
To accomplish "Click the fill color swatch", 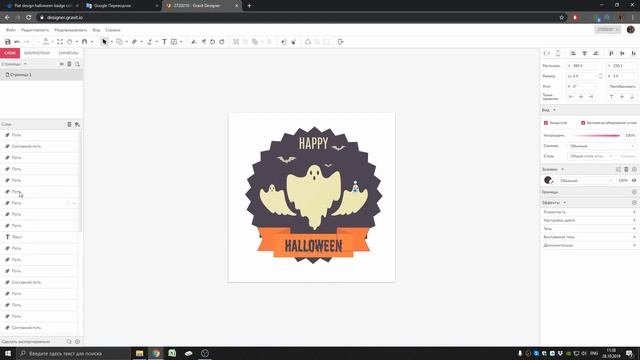I will pyautogui.click(x=548, y=180).
